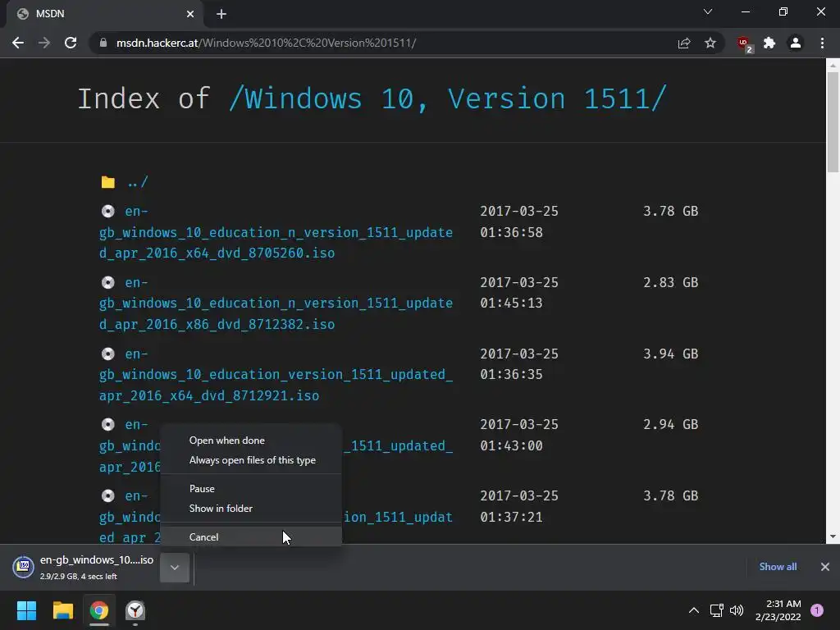
Task: Select the MSDN browser tab
Action: (104, 14)
